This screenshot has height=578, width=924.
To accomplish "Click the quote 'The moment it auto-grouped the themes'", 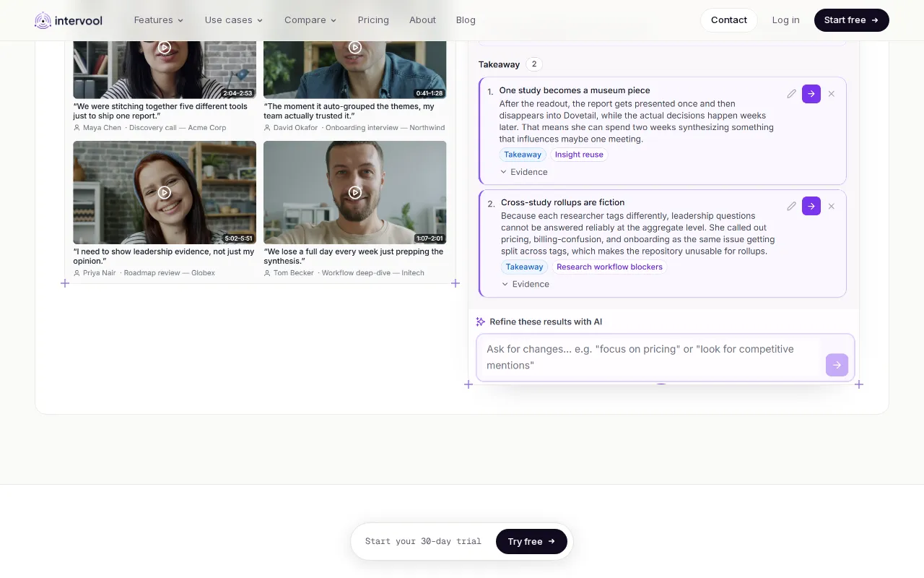I will (x=349, y=111).
